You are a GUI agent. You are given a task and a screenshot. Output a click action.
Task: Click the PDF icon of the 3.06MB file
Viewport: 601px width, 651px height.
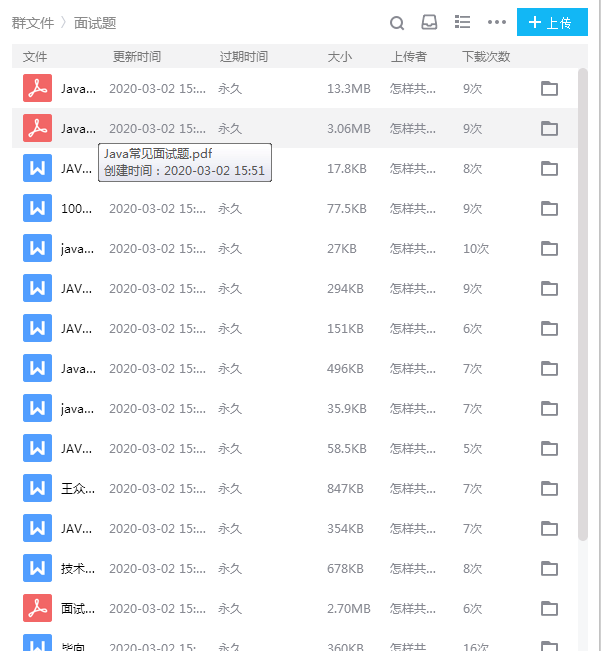[37, 128]
